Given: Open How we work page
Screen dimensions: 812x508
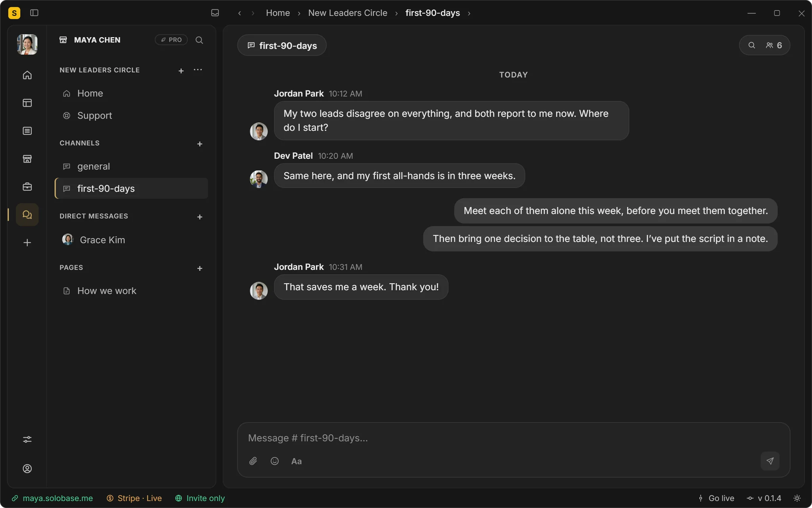Looking at the screenshot, I should (131, 291).
